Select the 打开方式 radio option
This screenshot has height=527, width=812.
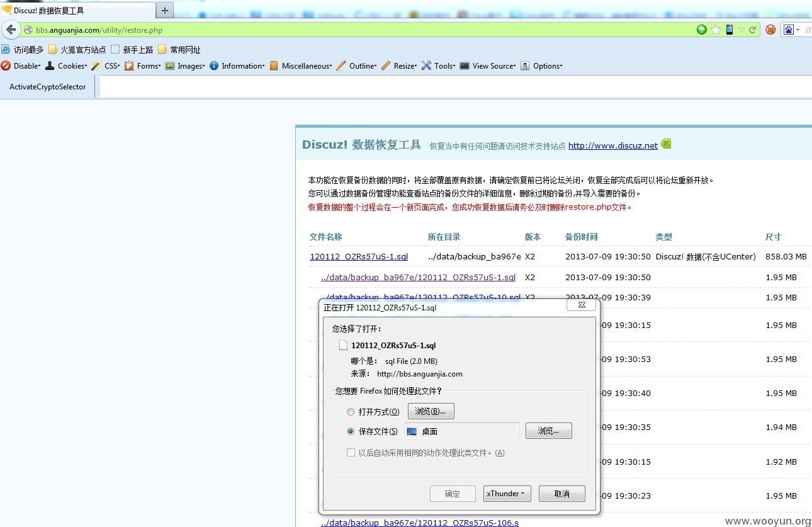click(x=351, y=412)
